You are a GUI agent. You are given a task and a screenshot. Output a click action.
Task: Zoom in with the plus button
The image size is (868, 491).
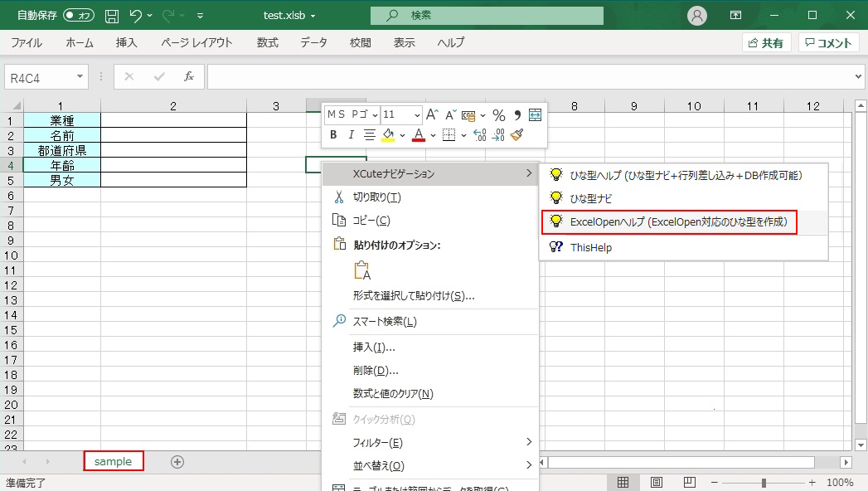pyautogui.click(x=812, y=483)
